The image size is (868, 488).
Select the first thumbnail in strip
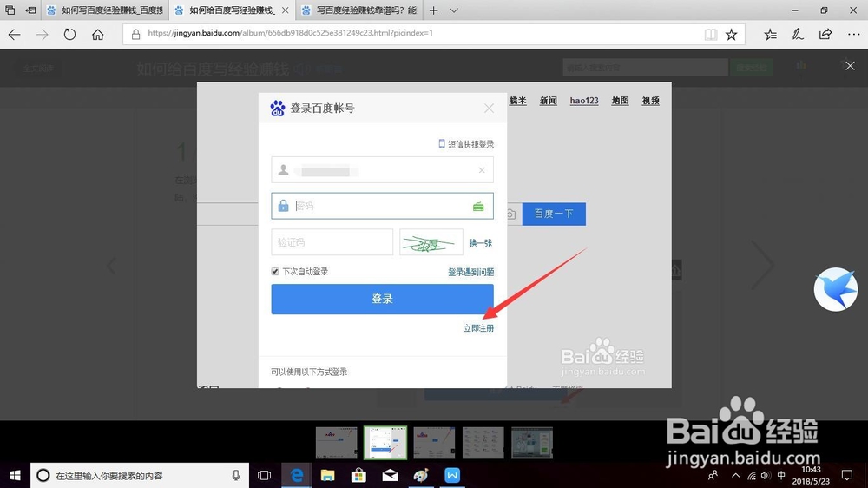(x=337, y=443)
